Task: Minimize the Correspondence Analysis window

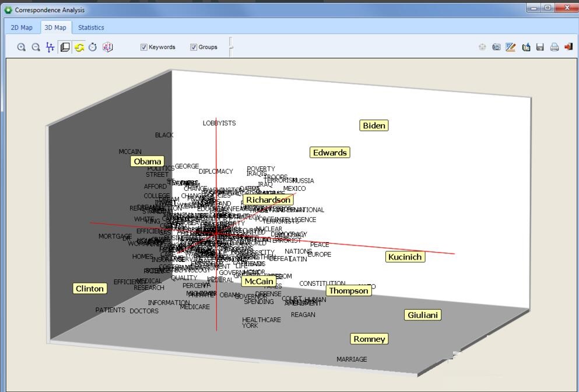Action: click(534, 8)
